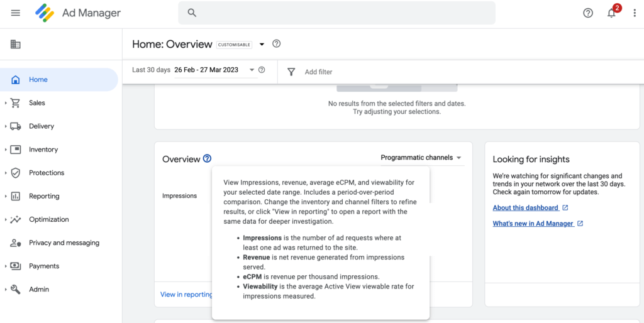The image size is (644, 323).
Task: Click the date range help icon
Action: click(x=262, y=70)
